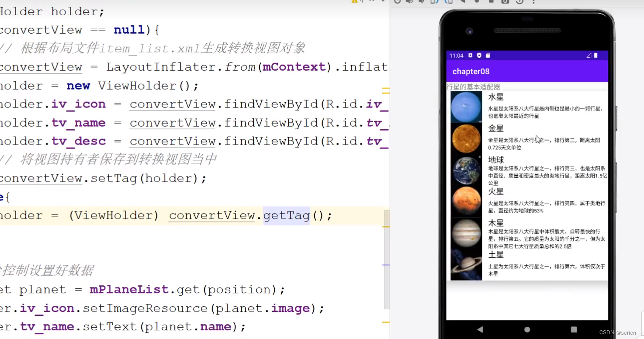Select the 金星 planet image
This screenshot has height=339, width=644.
click(466, 138)
